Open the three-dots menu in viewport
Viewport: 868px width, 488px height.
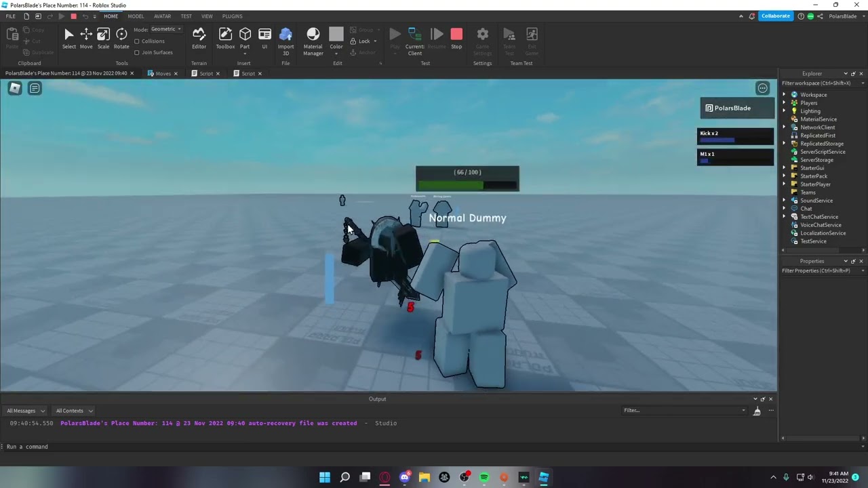(762, 88)
